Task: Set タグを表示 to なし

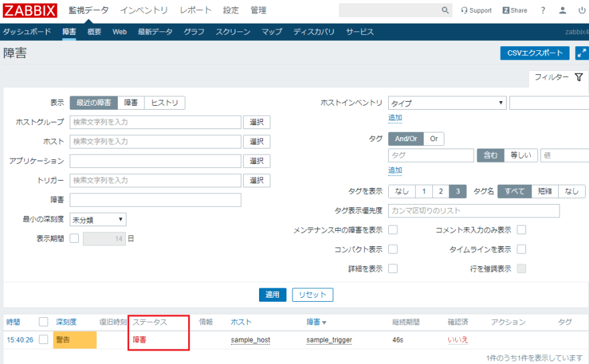Action: click(x=402, y=191)
